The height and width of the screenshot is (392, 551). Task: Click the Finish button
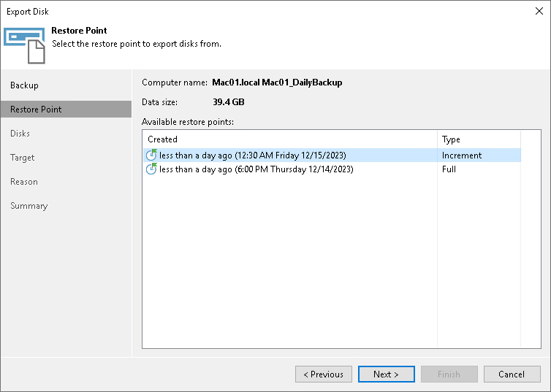(449, 374)
